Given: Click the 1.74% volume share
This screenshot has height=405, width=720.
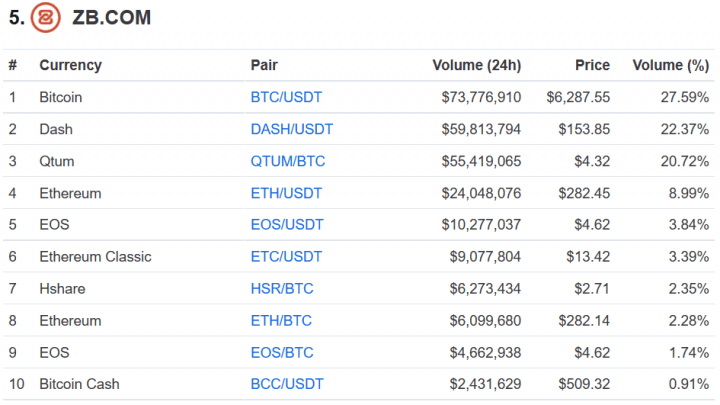Looking at the screenshot, I should [x=689, y=353].
